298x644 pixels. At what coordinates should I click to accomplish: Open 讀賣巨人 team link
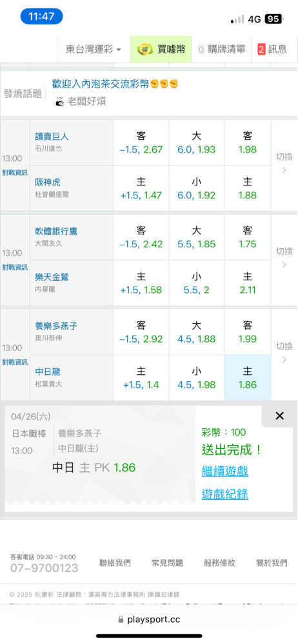(x=52, y=137)
